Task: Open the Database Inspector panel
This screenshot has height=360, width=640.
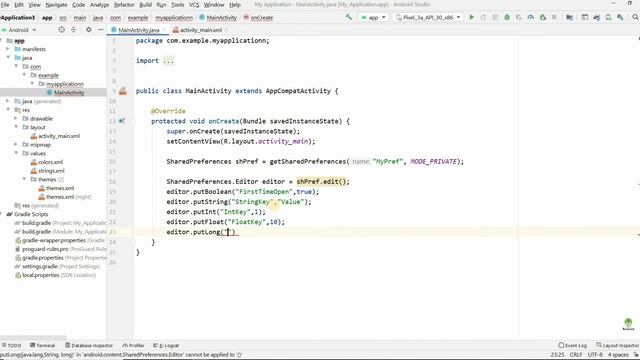Action: pyautogui.click(x=89, y=345)
